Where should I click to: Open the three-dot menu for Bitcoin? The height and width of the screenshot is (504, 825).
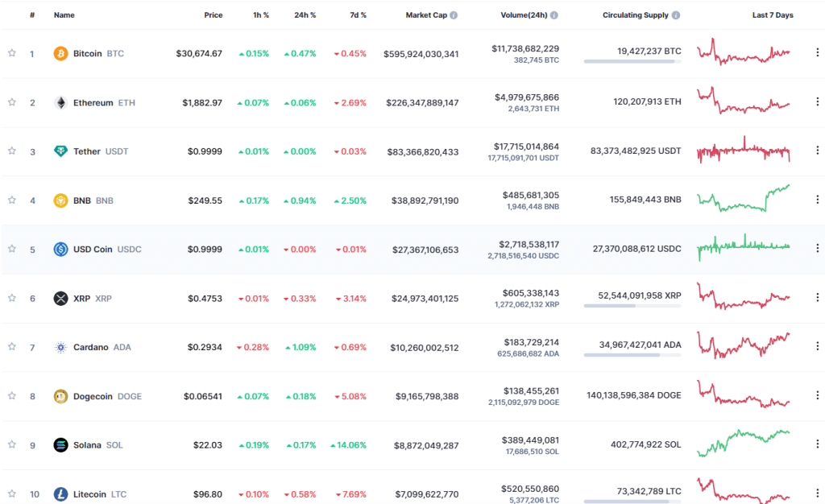tap(818, 52)
